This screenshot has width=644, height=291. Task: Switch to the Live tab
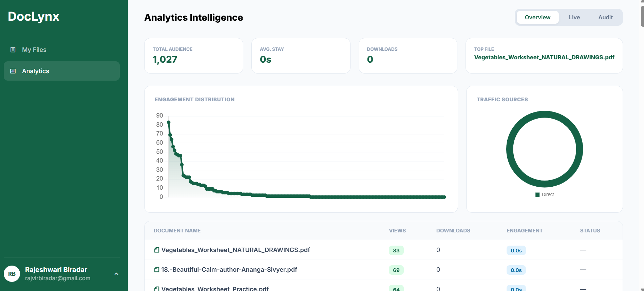coord(574,17)
